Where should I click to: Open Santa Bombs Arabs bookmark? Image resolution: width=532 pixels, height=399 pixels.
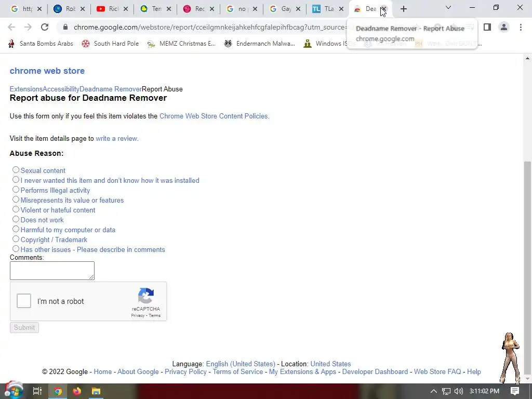click(41, 44)
